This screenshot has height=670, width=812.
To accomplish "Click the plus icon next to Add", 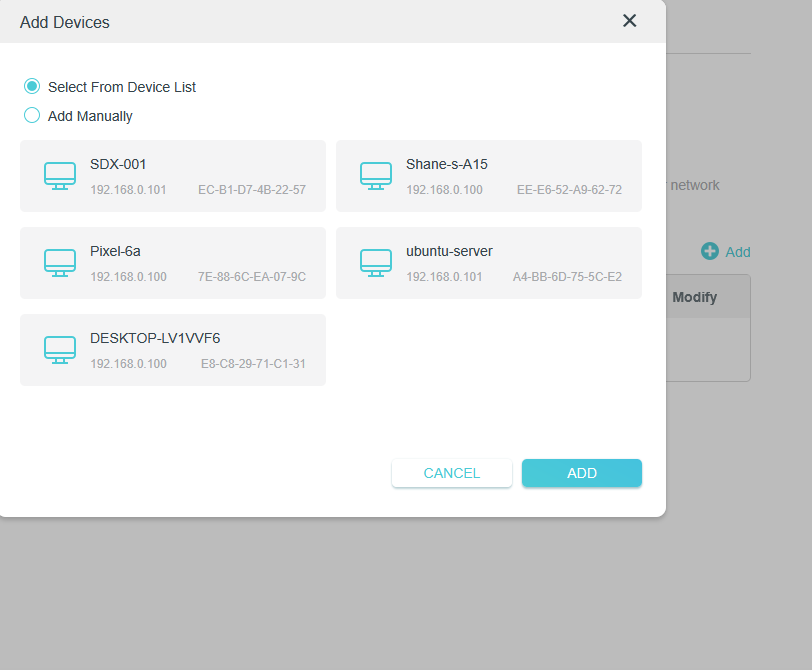I will point(710,252).
